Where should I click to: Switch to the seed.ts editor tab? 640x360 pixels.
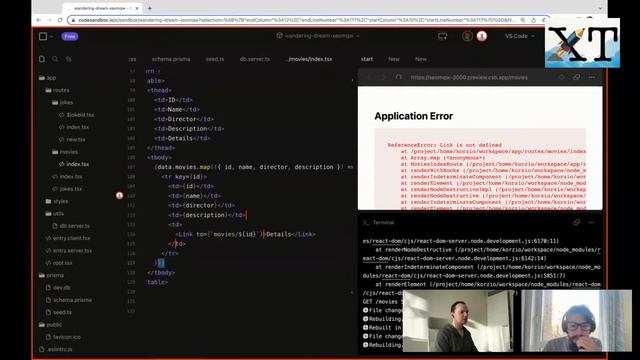[215, 59]
